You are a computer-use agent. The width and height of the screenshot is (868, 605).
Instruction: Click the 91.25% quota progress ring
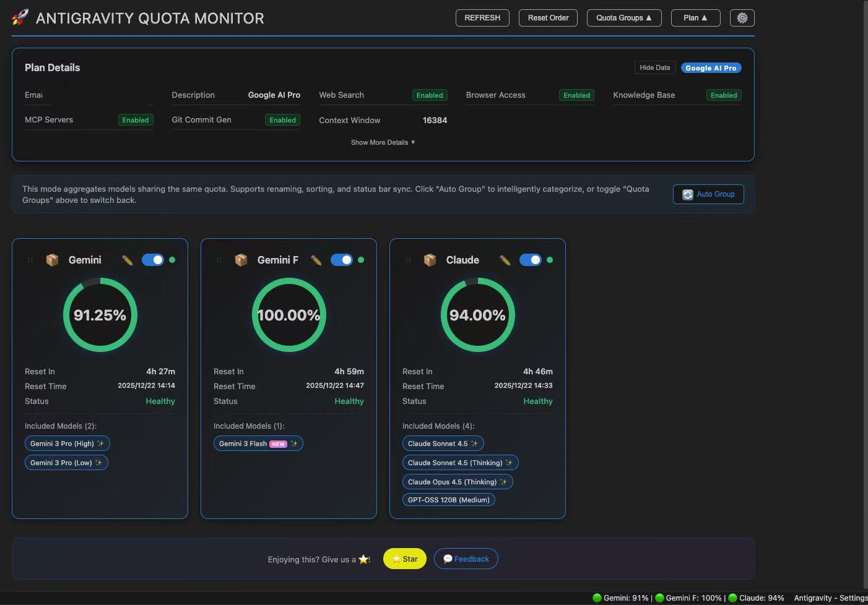(100, 315)
